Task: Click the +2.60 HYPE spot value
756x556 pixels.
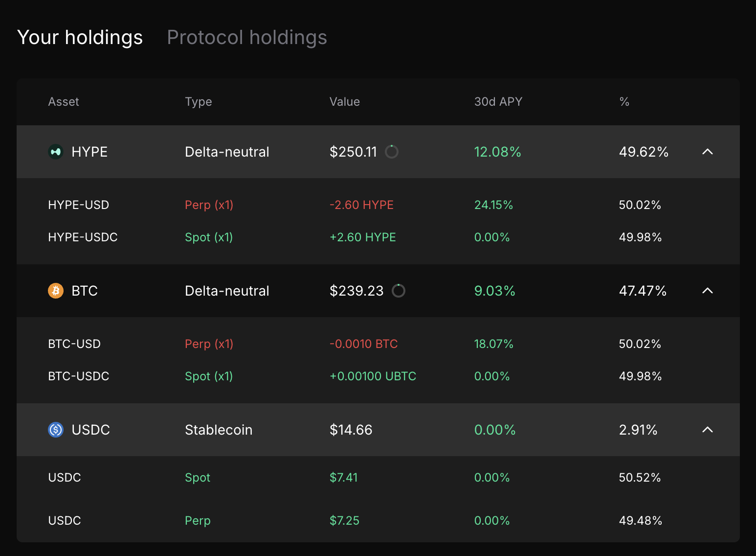Action: (x=363, y=237)
